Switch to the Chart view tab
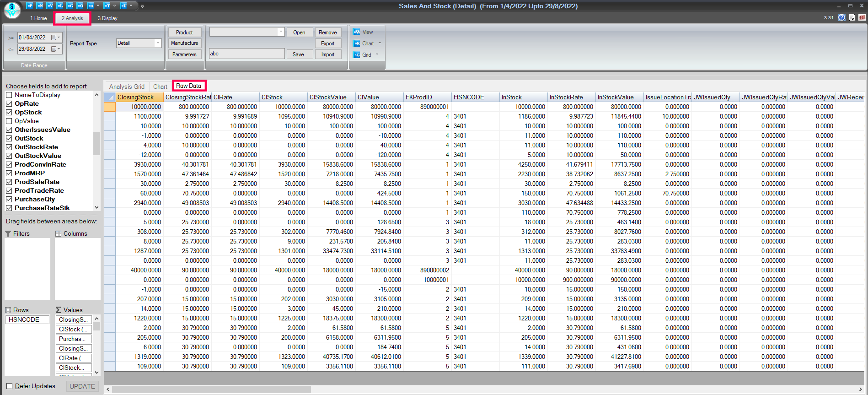The height and width of the screenshot is (395, 868). click(x=160, y=87)
